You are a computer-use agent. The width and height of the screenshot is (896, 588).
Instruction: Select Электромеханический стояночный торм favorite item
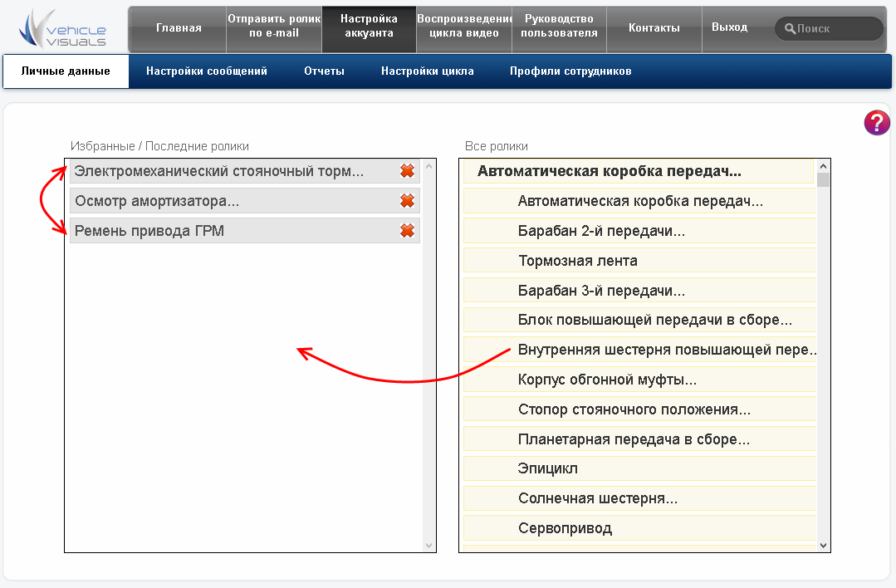[245, 171]
